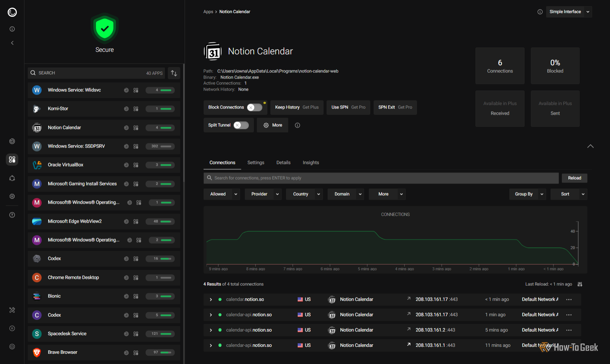The width and height of the screenshot is (610, 364).
Task: Click the Reload button
Action: click(x=575, y=178)
